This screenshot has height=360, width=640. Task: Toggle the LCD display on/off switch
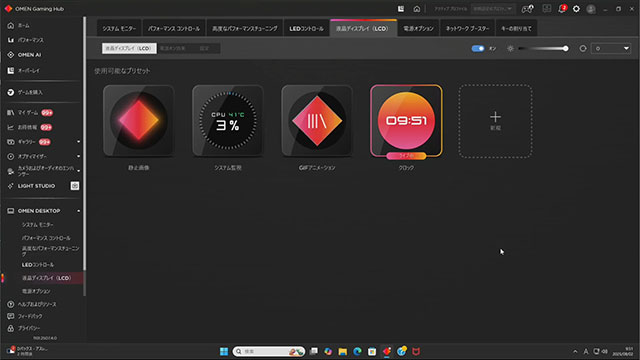478,49
